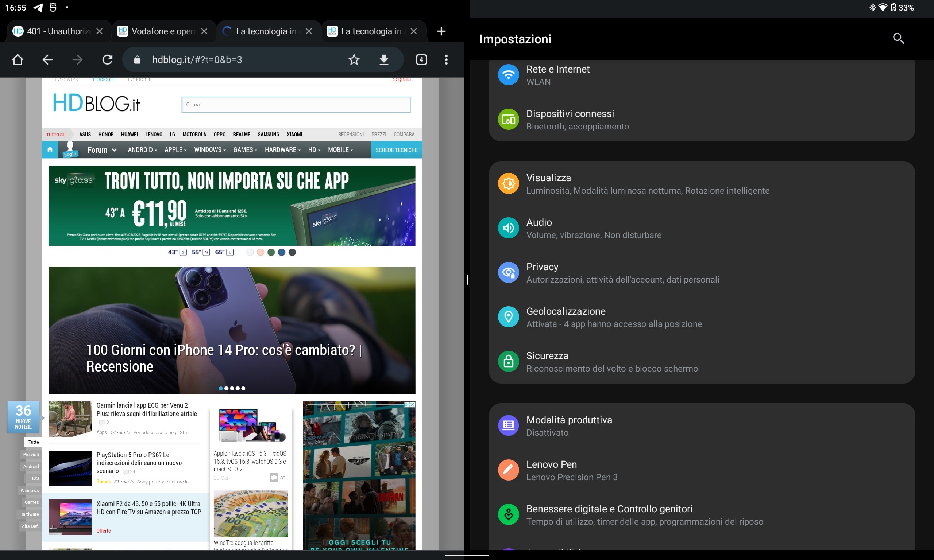Open Apple rilascia iOS 16.3 article thumbnail
Image resolution: width=934 pixels, height=560 pixels.
[252, 426]
